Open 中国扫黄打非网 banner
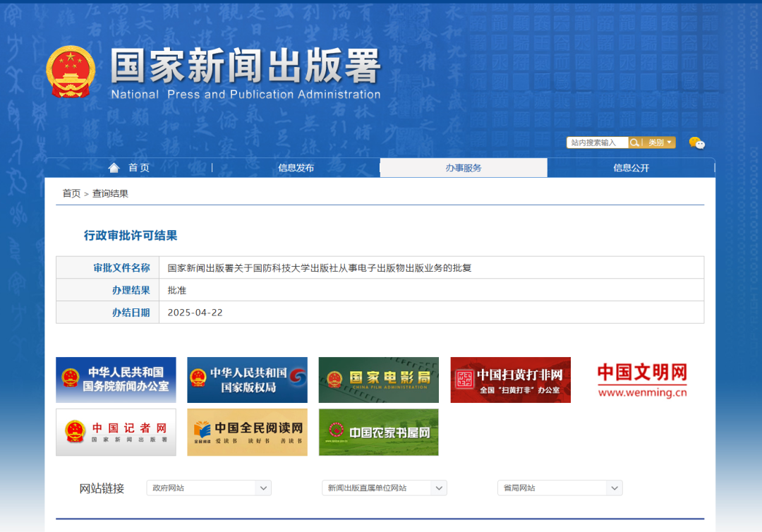Viewport: 762px width, 532px height. click(510, 380)
